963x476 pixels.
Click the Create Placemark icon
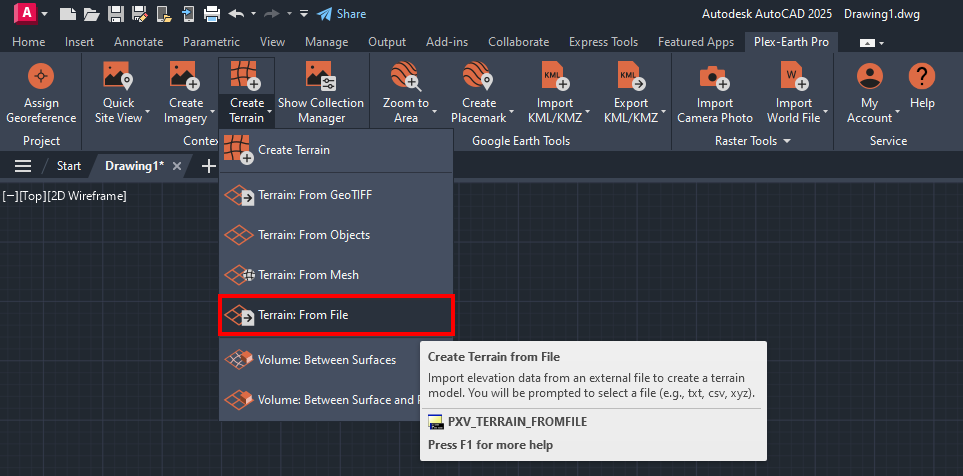click(479, 76)
